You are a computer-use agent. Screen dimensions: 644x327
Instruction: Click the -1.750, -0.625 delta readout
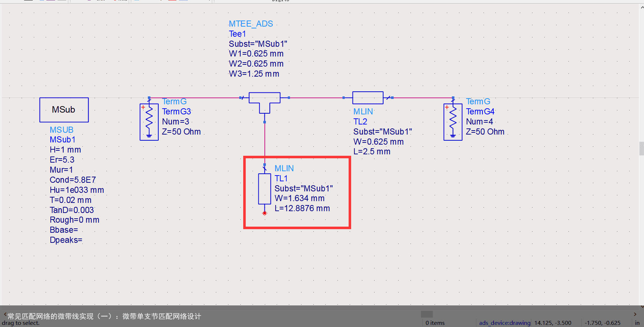point(602,323)
